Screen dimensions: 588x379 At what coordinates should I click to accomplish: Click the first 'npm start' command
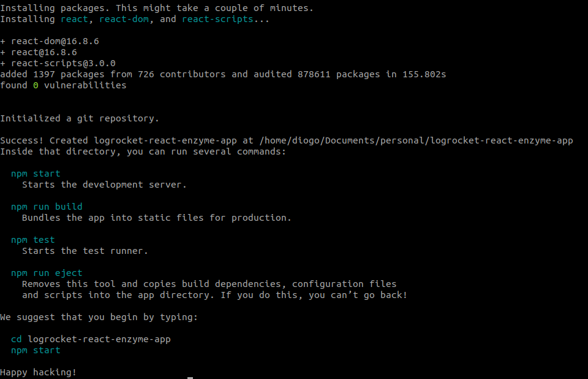(x=36, y=174)
